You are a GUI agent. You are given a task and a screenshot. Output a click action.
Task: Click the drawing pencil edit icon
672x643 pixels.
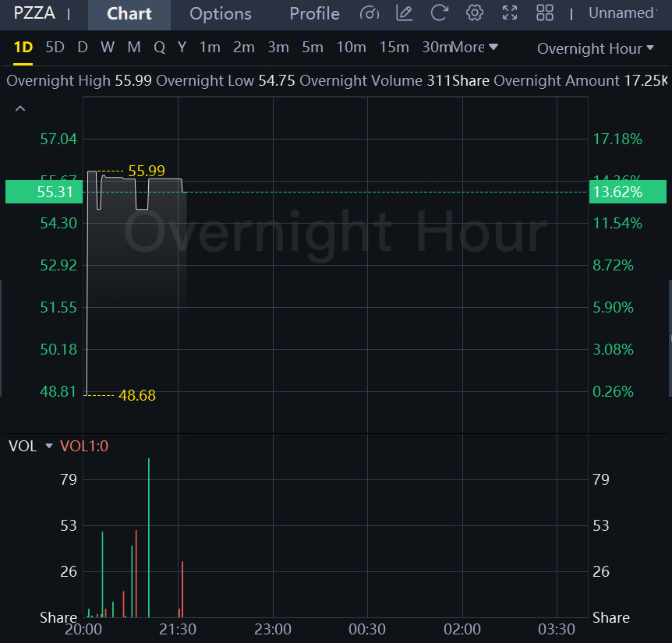[404, 13]
